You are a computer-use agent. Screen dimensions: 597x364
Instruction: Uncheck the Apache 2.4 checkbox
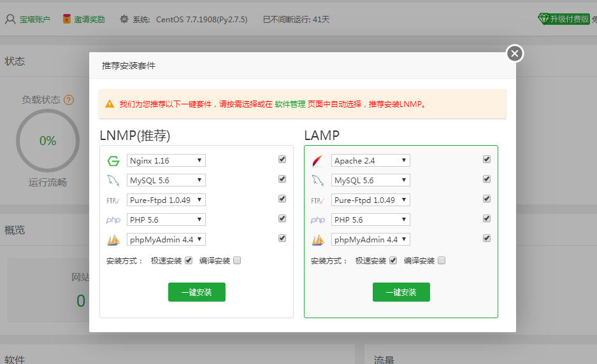coord(487,159)
